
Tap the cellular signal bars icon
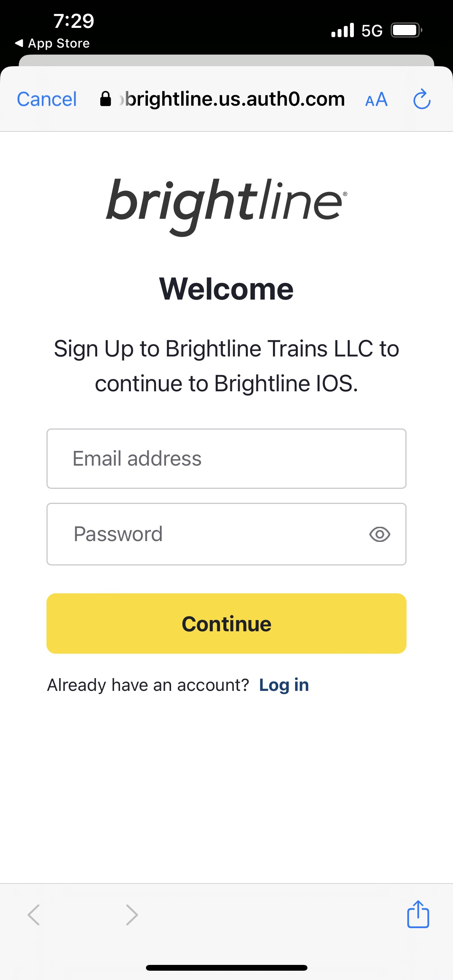click(x=343, y=30)
